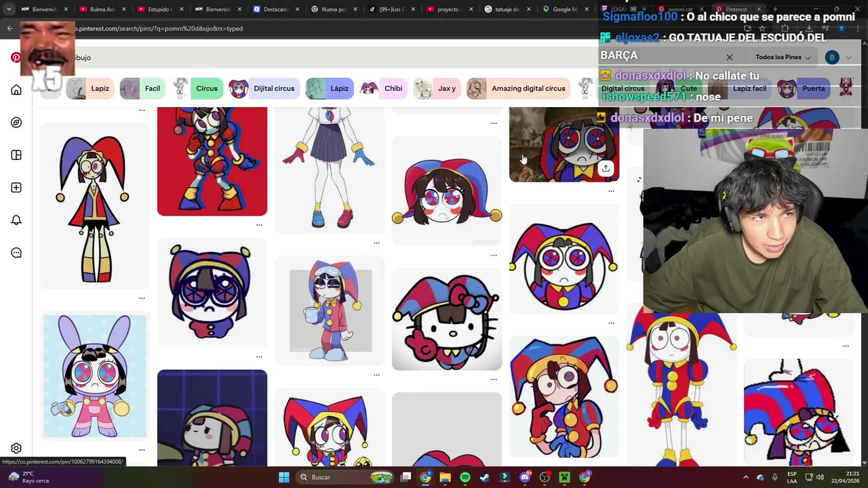Open more options under the tall jester Pomni pin
Screen dimensions: 868x488
pyautogui.click(x=142, y=298)
